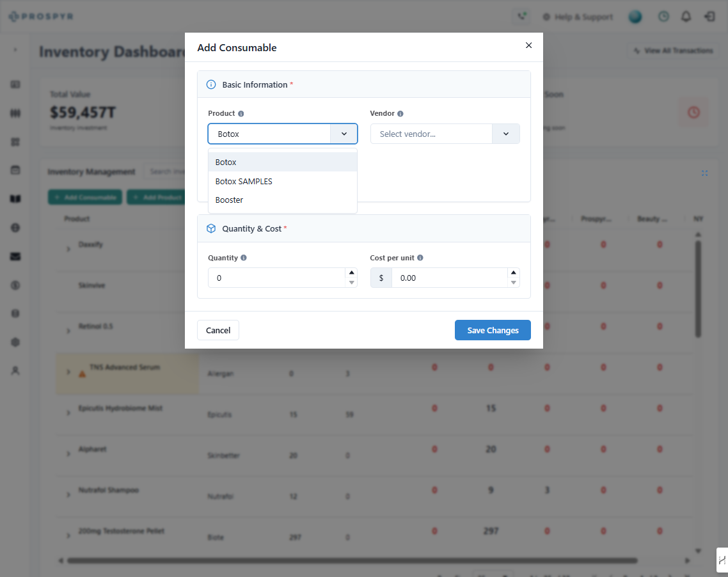Click the Product text field showing Botox

pyautogui.click(x=269, y=134)
